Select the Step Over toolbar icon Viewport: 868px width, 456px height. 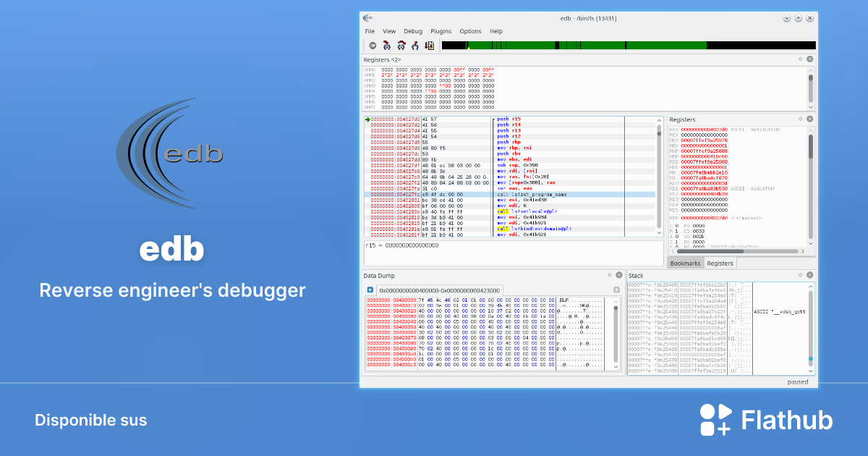[x=401, y=46]
